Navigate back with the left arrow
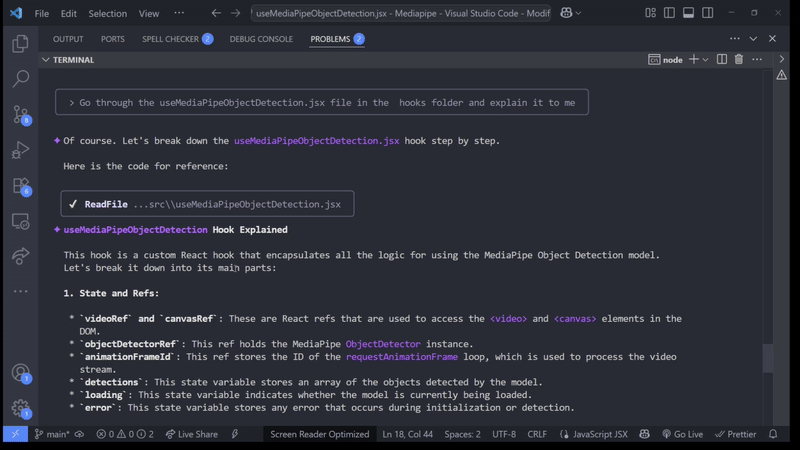This screenshot has width=800, height=450. tap(216, 13)
